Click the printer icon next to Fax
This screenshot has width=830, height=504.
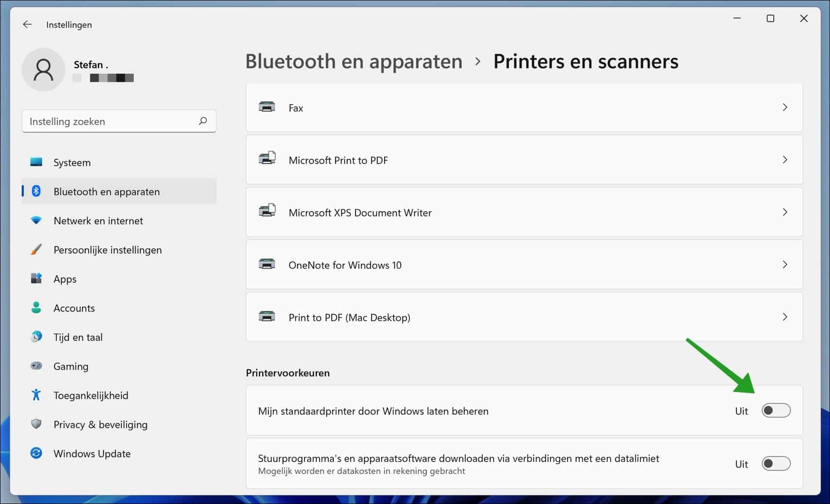(267, 107)
